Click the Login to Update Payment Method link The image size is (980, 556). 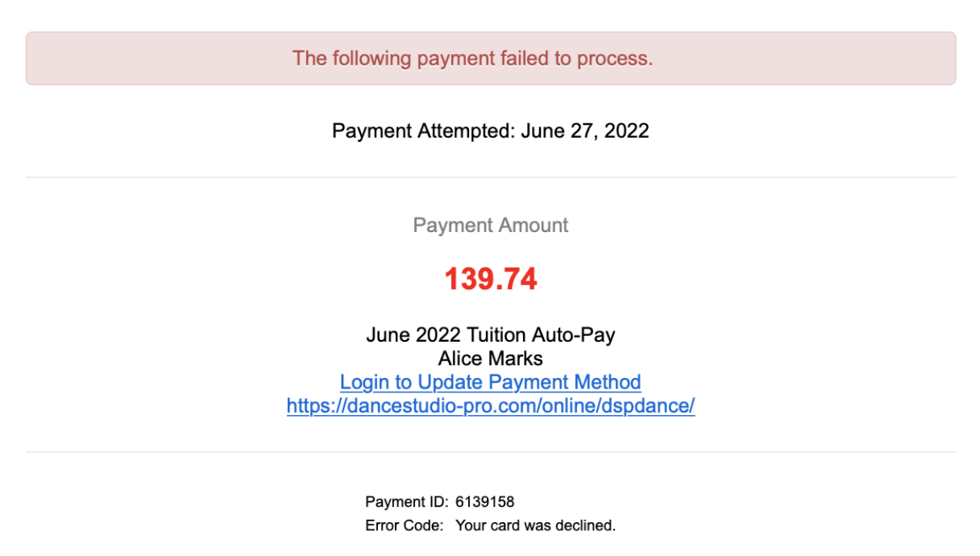coord(490,382)
